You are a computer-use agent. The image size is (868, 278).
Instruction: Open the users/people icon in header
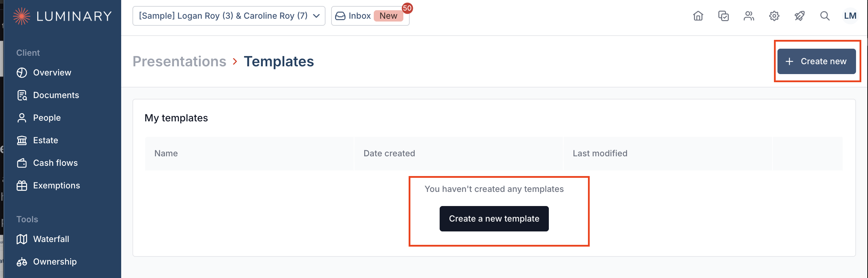(x=749, y=16)
